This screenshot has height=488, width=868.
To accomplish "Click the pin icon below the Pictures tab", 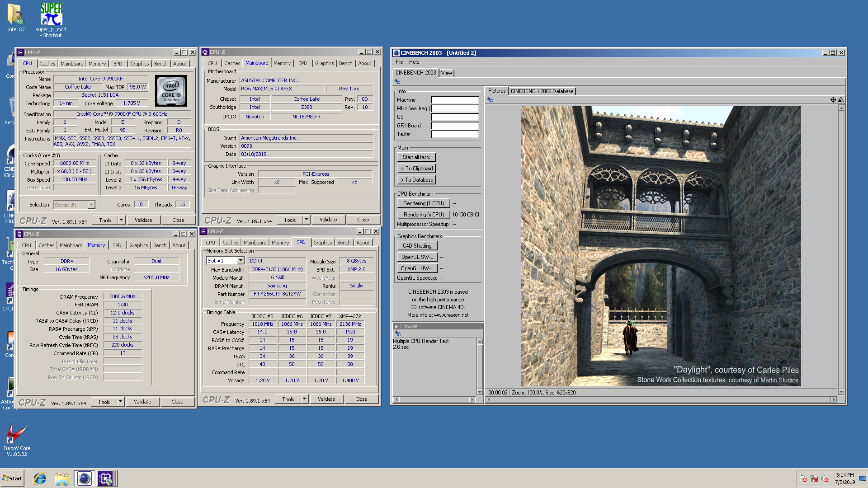I will (x=490, y=100).
